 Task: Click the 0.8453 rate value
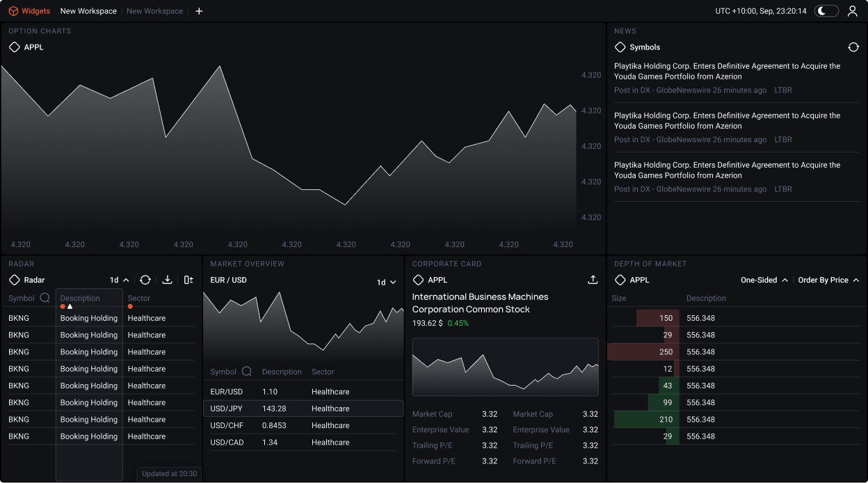(275, 425)
